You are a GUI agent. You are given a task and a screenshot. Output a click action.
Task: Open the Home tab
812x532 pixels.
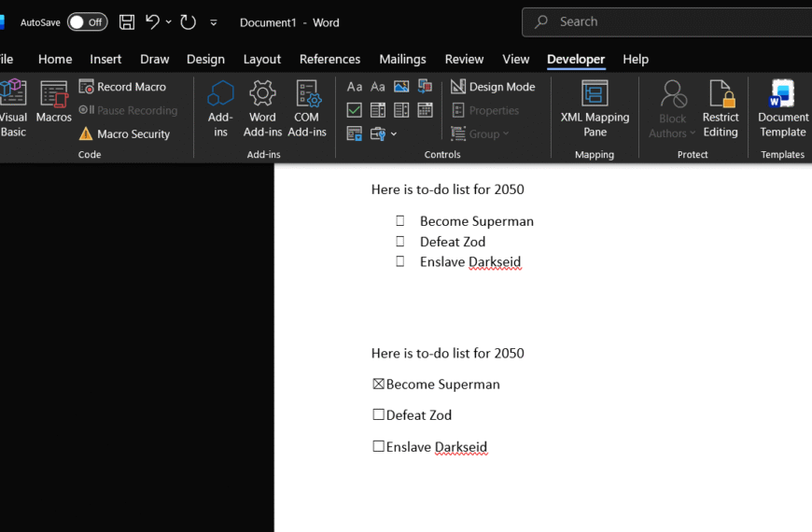click(55, 59)
